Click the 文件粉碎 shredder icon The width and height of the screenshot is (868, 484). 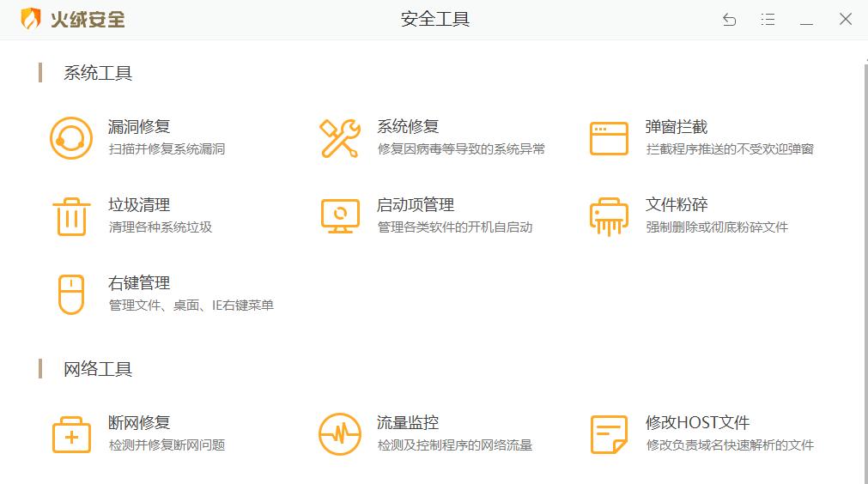tap(609, 216)
